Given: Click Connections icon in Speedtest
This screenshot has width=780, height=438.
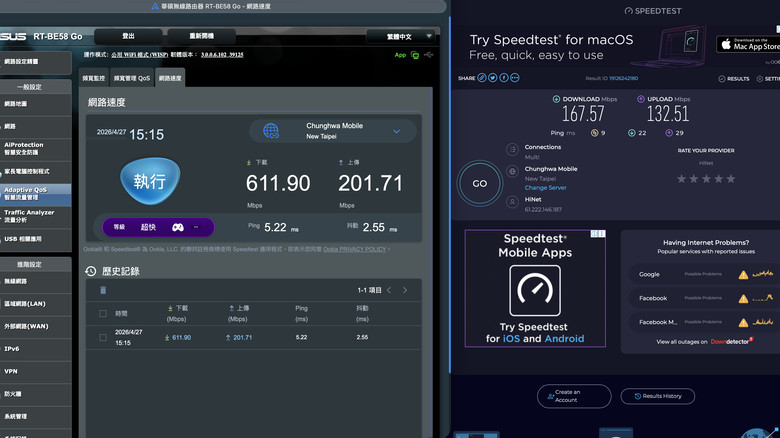Looking at the screenshot, I should [512, 149].
